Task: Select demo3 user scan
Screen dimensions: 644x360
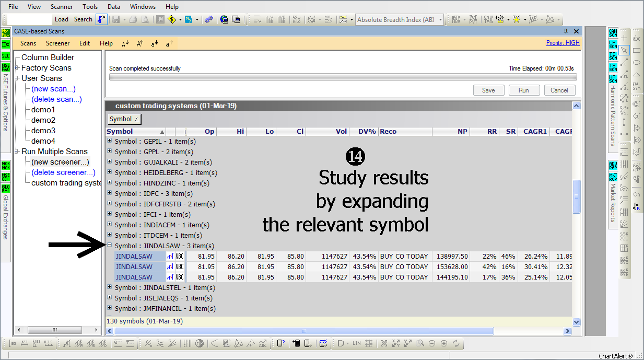Action: 43,131
